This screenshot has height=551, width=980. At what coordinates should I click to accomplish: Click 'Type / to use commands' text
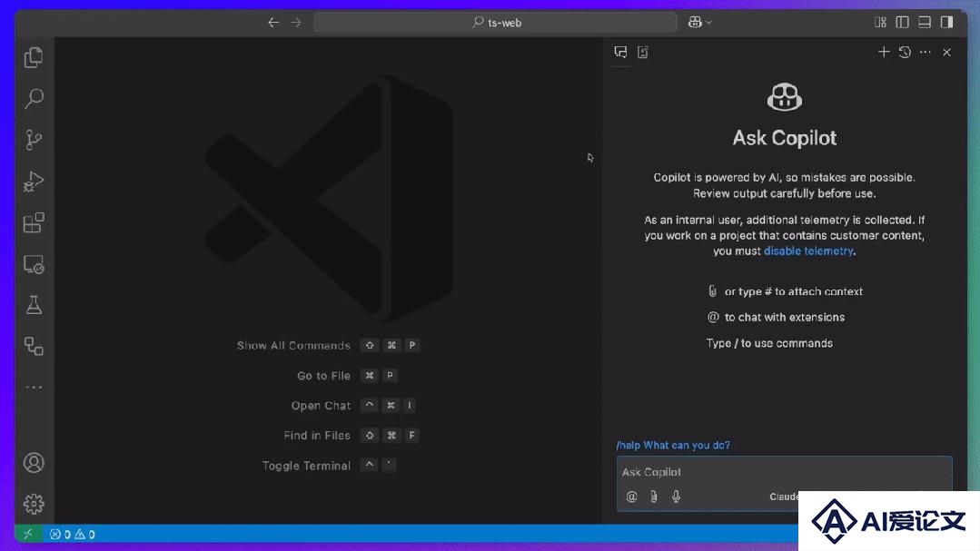pyautogui.click(x=769, y=343)
